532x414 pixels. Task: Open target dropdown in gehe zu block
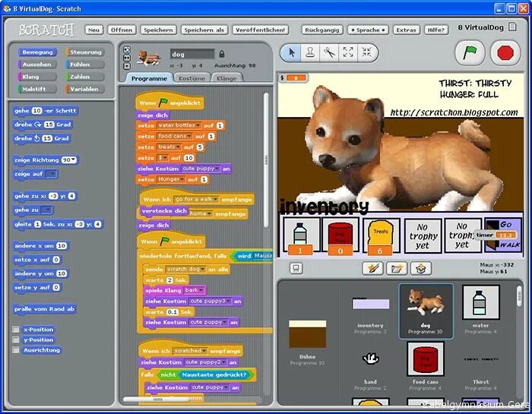click(46, 210)
